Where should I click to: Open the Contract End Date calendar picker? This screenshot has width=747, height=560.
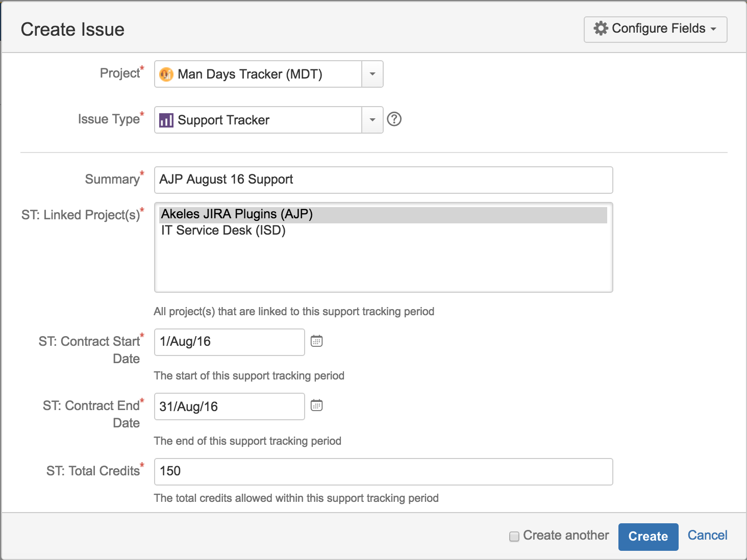point(317,405)
